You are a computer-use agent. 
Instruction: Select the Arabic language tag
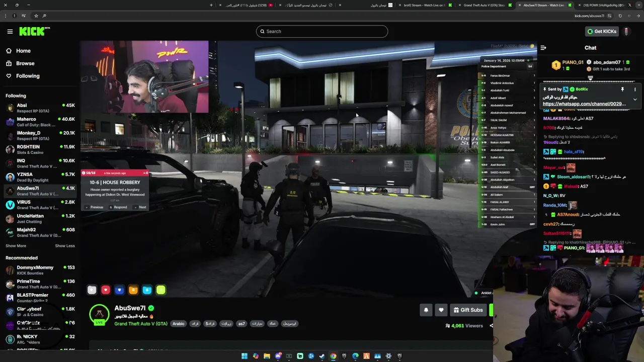179,324
